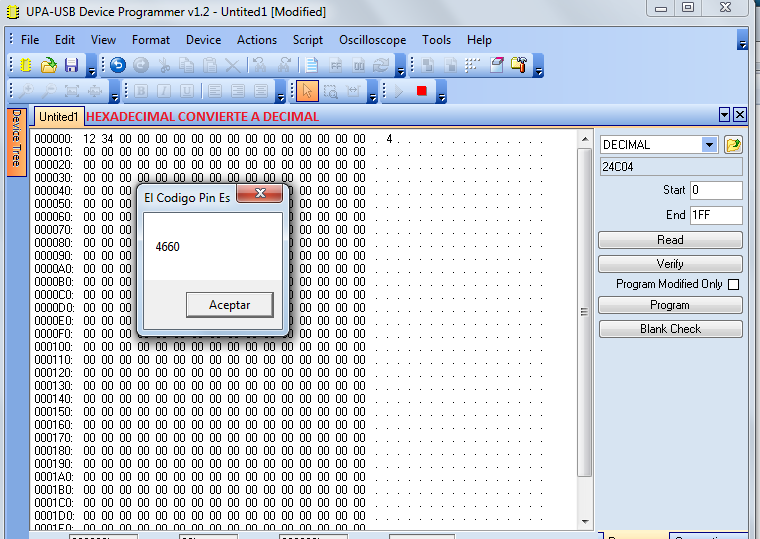The image size is (760, 539).
Task: Open a file with the folder icon
Action: [x=48, y=65]
